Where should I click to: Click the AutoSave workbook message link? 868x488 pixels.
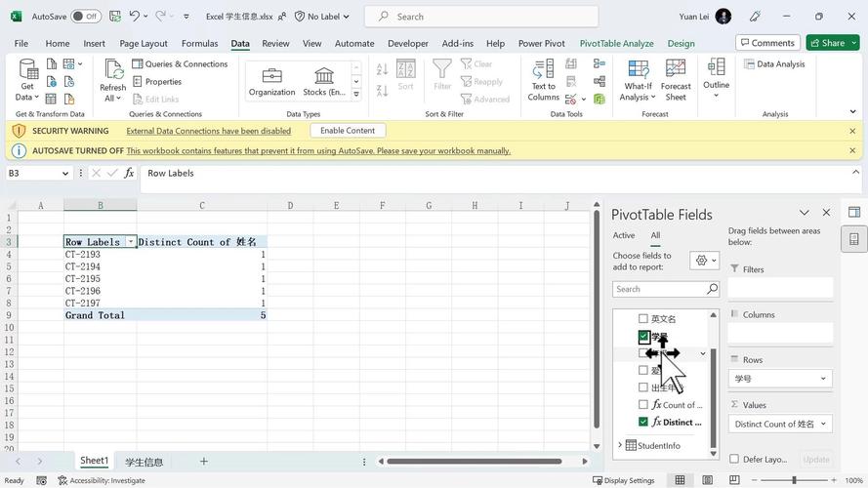[318, 150]
